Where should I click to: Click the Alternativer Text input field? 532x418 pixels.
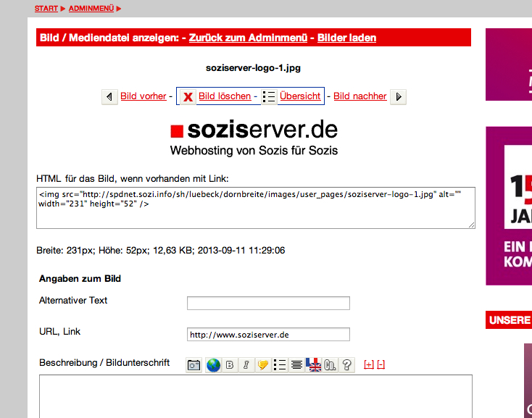268,303
